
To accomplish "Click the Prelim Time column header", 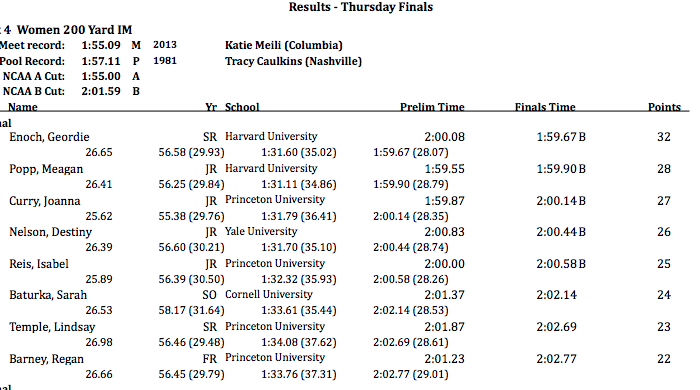I will point(432,107).
